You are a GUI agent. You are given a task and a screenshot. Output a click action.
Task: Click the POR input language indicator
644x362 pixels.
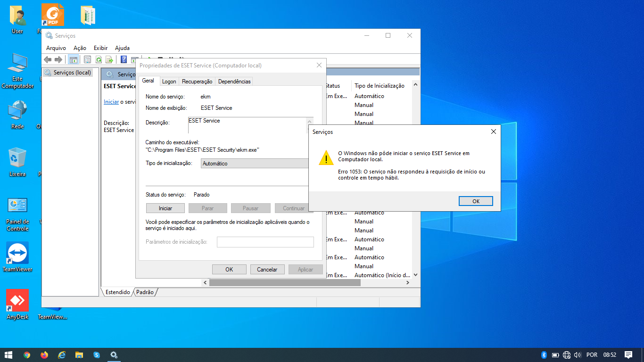(592, 355)
